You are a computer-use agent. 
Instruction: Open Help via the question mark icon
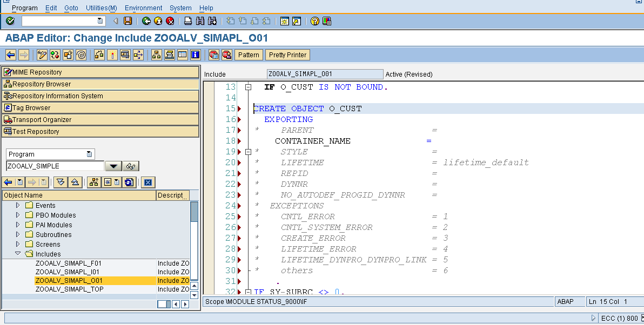tap(314, 21)
